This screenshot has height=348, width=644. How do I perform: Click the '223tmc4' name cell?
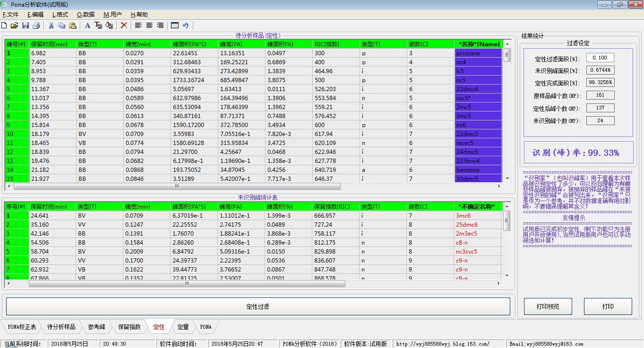[x=478, y=161]
